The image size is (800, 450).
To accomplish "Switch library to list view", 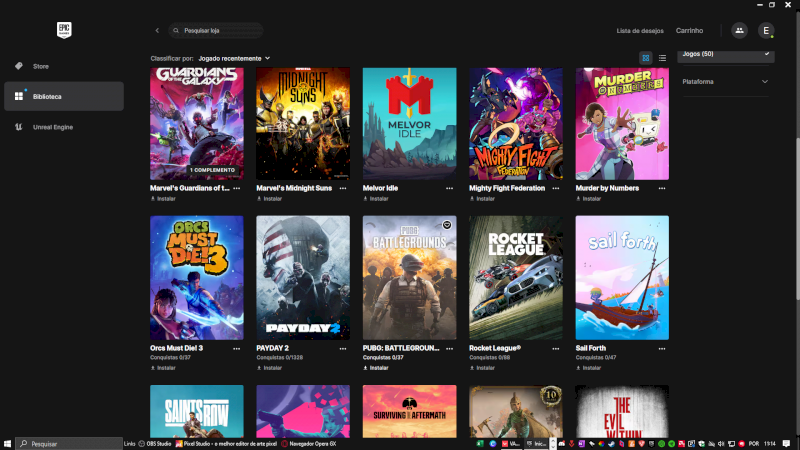I will [662, 58].
